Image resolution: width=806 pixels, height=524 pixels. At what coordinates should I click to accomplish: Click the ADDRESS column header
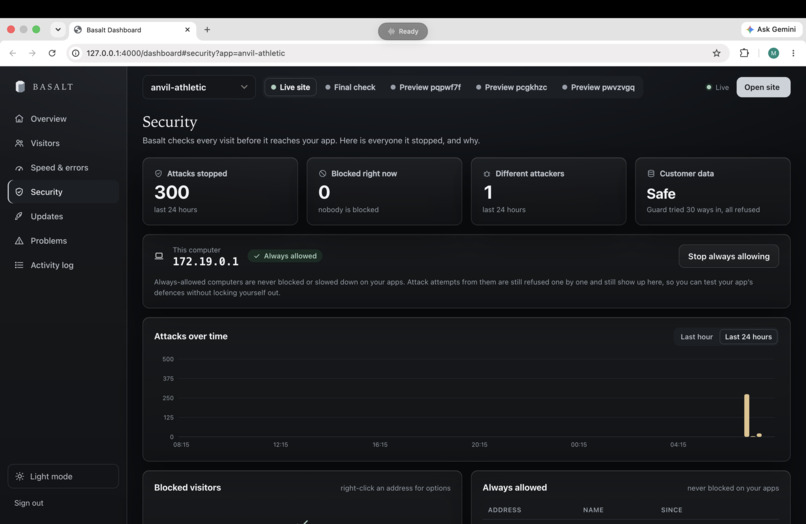504,510
